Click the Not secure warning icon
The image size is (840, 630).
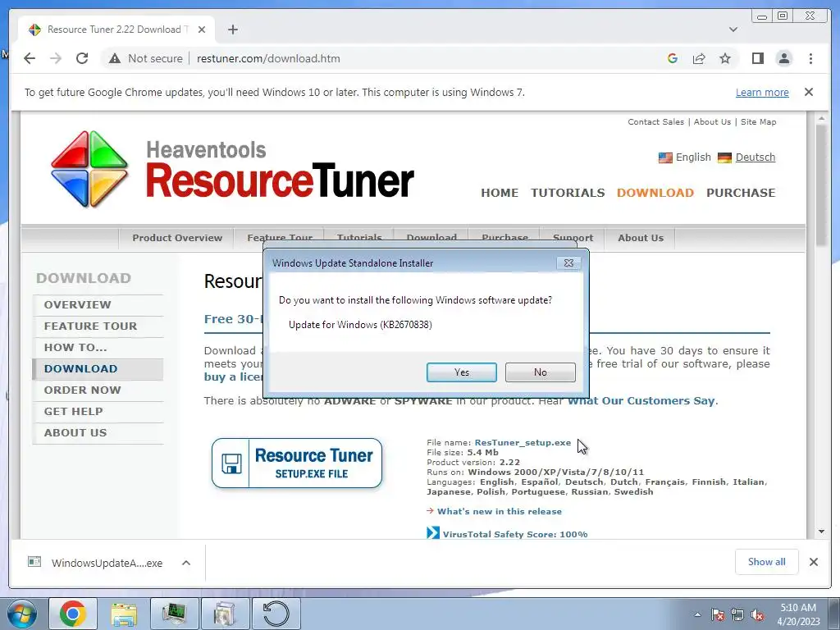115,58
